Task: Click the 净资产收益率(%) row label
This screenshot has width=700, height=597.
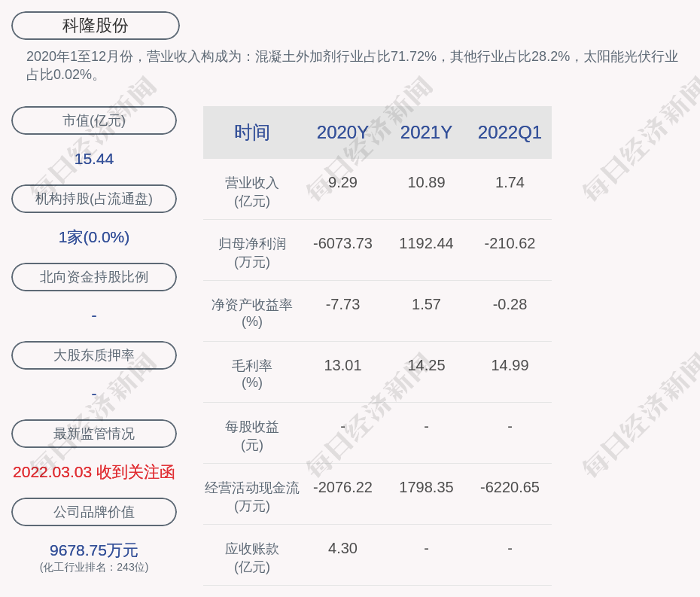Action: tap(252, 313)
